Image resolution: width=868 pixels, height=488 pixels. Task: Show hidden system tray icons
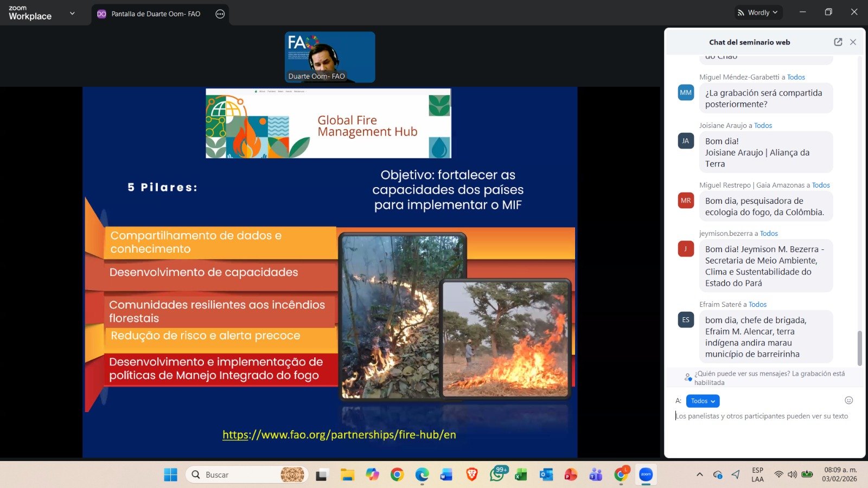point(699,475)
